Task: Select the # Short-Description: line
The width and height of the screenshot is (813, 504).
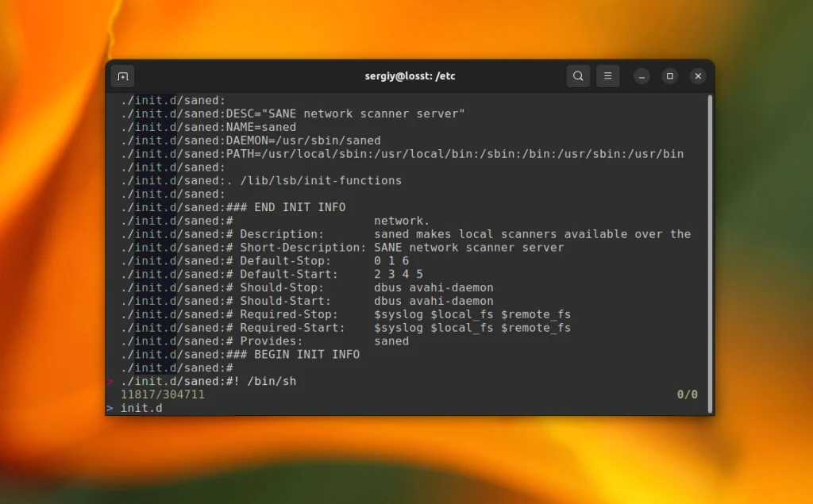Action: (x=342, y=248)
